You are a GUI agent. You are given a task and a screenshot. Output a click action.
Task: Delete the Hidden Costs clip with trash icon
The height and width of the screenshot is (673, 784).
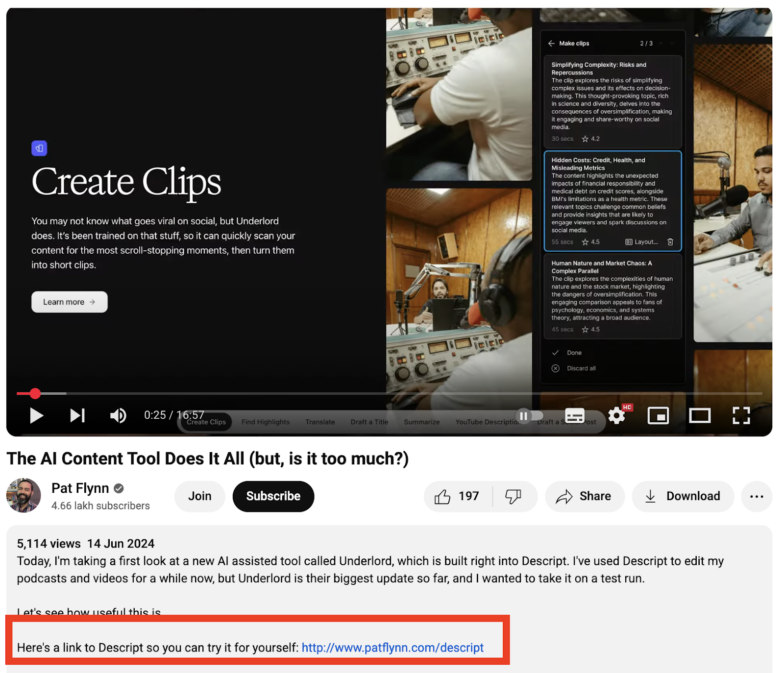(670, 242)
